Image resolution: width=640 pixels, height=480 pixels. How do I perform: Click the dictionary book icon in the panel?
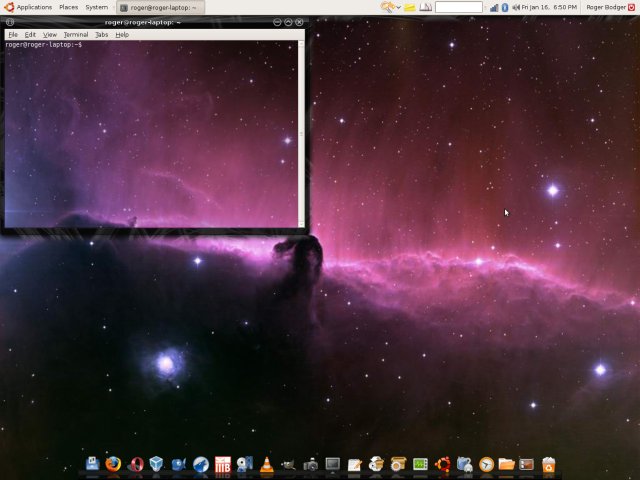[x=425, y=7]
